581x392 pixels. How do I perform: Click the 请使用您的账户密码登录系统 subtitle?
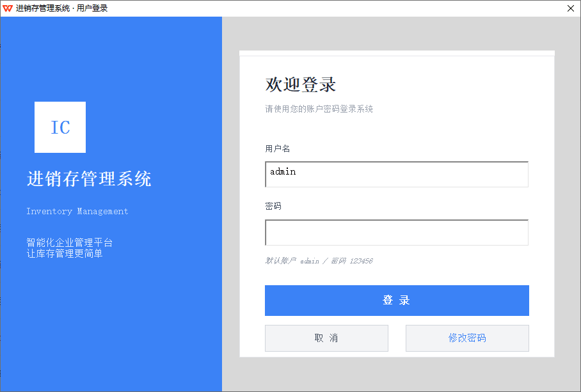click(x=319, y=109)
